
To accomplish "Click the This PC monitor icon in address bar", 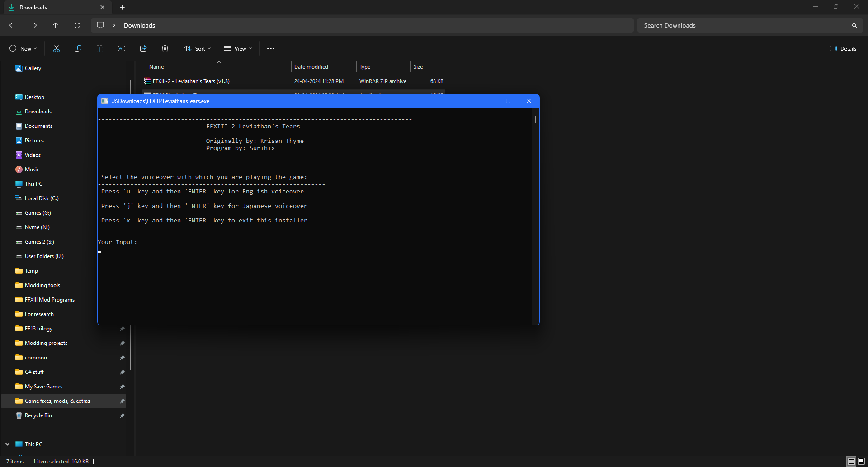I will click(x=100, y=25).
